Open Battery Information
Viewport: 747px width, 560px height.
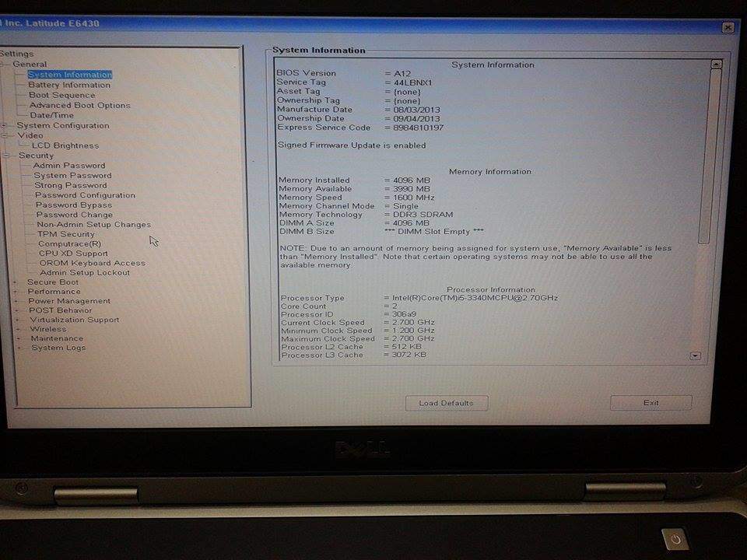point(69,85)
